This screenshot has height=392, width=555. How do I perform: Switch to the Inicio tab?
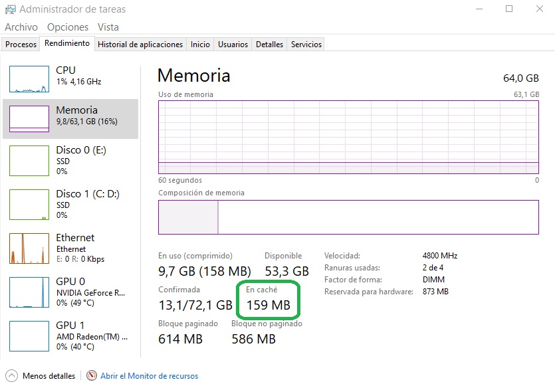[x=200, y=45]
